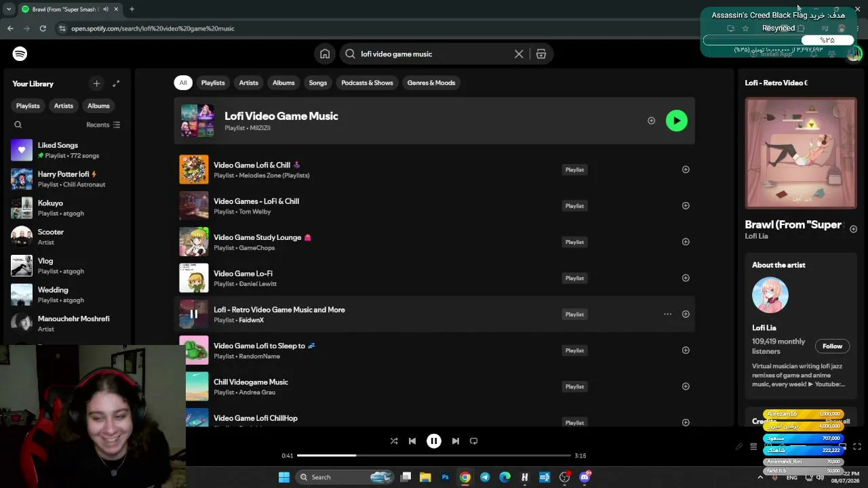Filter search results by Albums
Viewport: 868px width, 488px height.
click(283, 83)
